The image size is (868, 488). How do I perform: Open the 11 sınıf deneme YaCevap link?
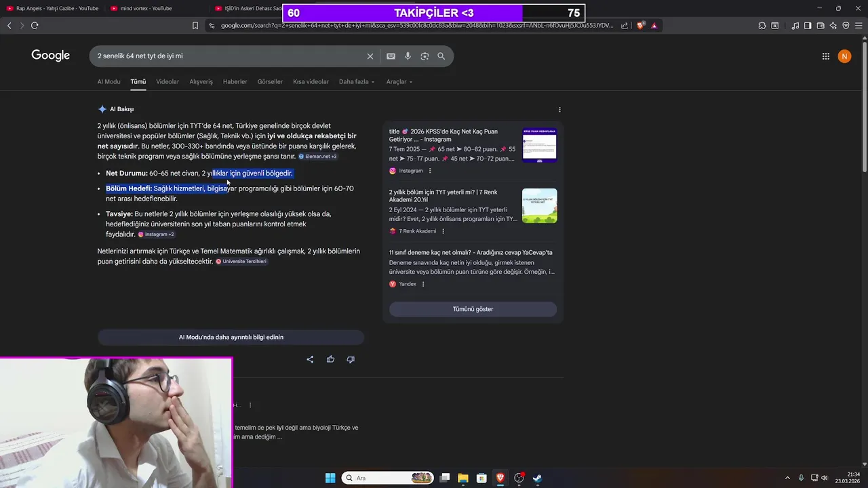(x=471, y=253)
